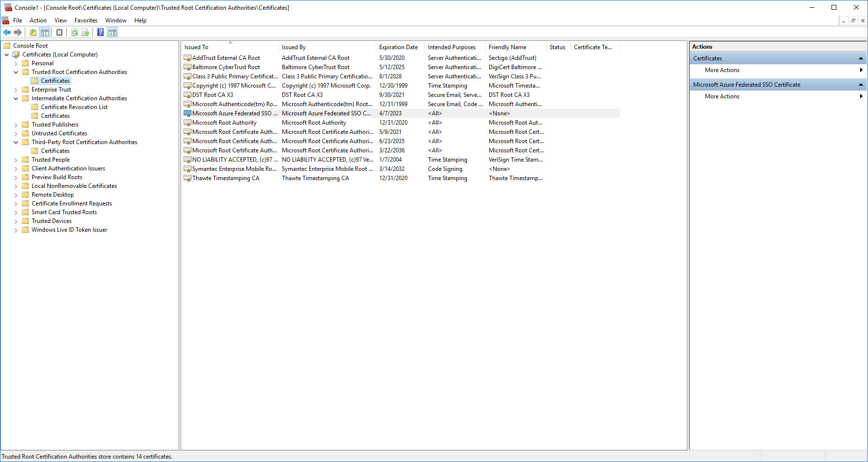
Task: Click the Properties clipboard toolbar icon
Action: (59, 32)
